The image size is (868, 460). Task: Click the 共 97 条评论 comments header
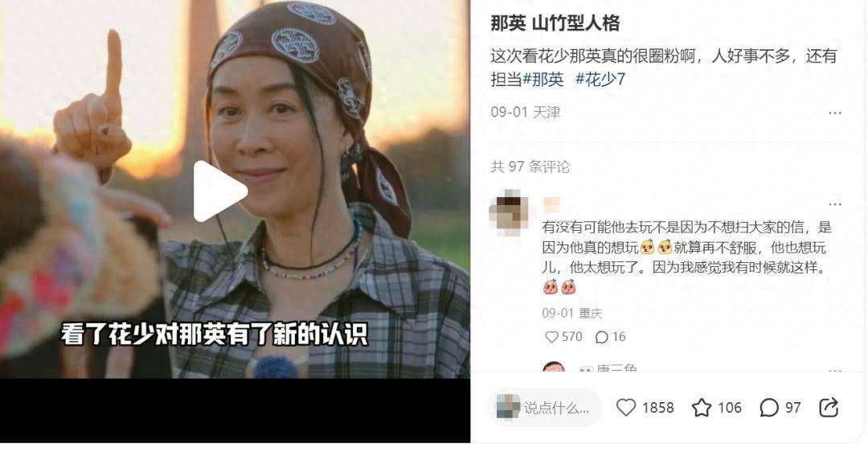click(530, 166)
